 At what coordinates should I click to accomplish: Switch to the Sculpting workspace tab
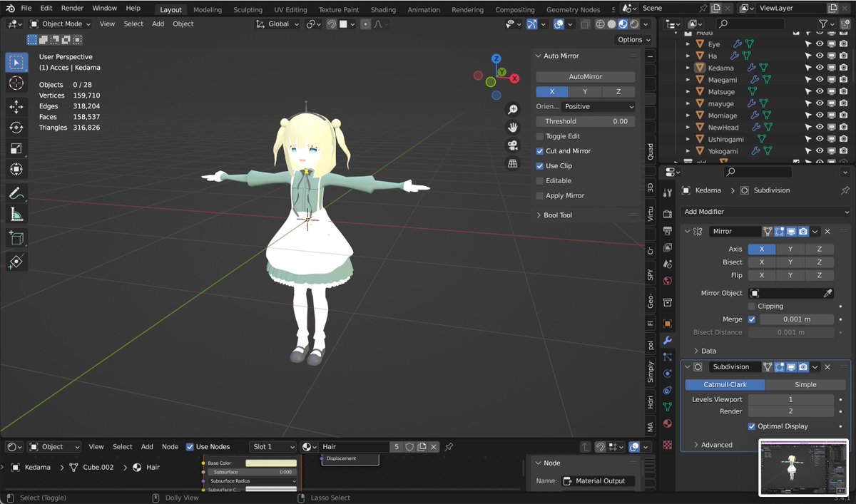(x=248, y=10)
